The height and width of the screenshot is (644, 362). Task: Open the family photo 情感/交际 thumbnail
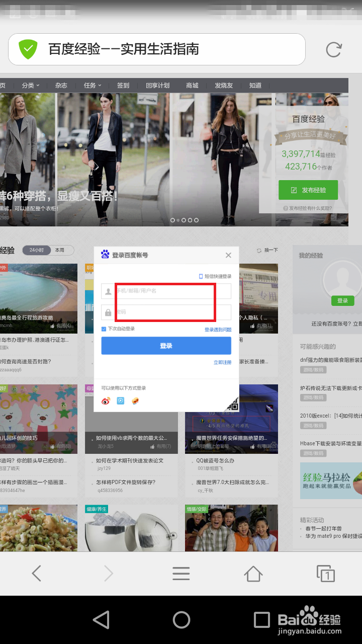[x=231, y=528]
